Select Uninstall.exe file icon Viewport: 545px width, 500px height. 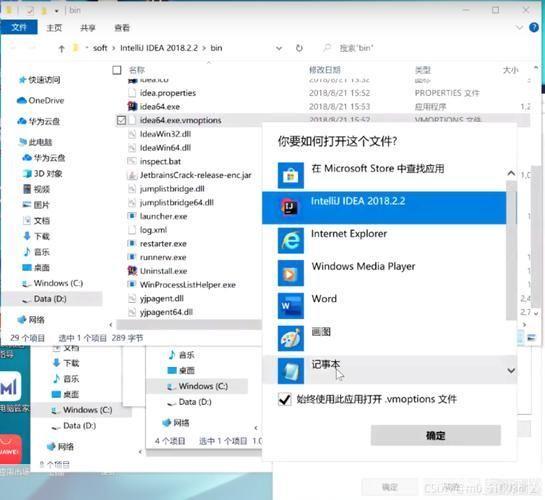[x=132, y=271]
